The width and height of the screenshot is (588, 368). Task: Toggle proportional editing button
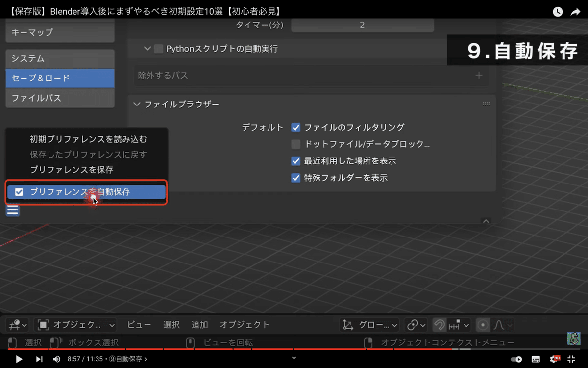(483, 325)
